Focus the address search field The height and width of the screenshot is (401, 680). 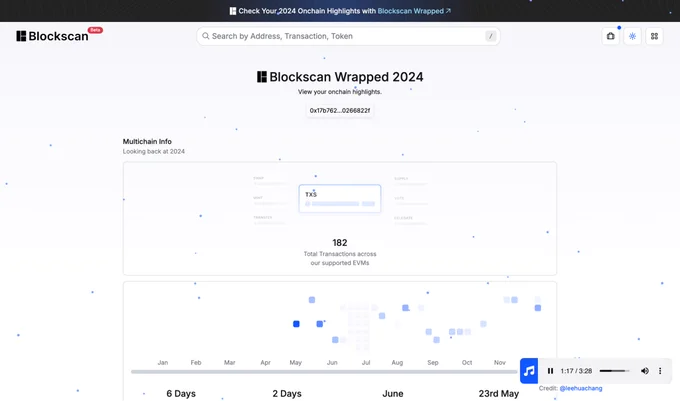click(x=348, y=36)
